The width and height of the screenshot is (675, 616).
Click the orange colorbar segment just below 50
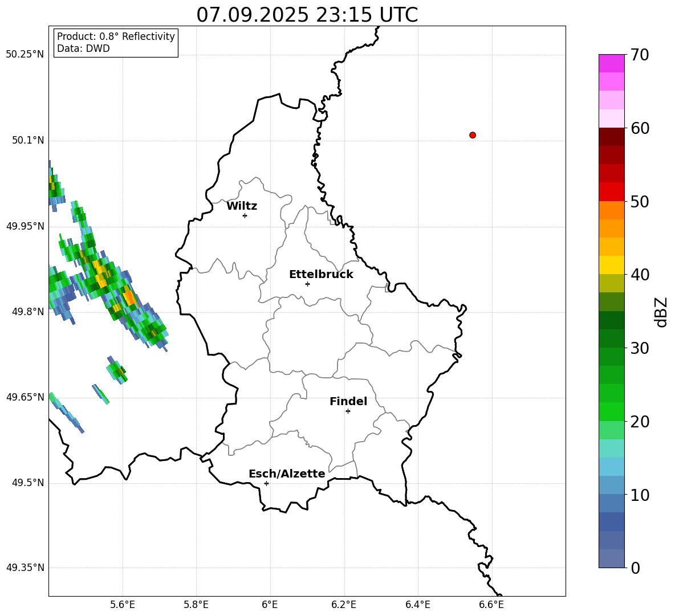tap(611, 210)
